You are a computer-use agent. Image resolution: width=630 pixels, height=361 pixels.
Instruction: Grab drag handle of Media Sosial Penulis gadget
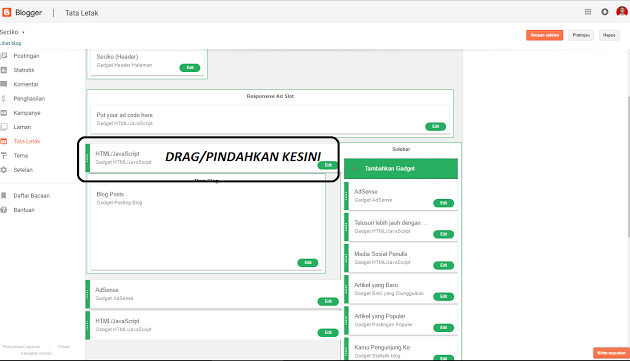pos(346,258)
